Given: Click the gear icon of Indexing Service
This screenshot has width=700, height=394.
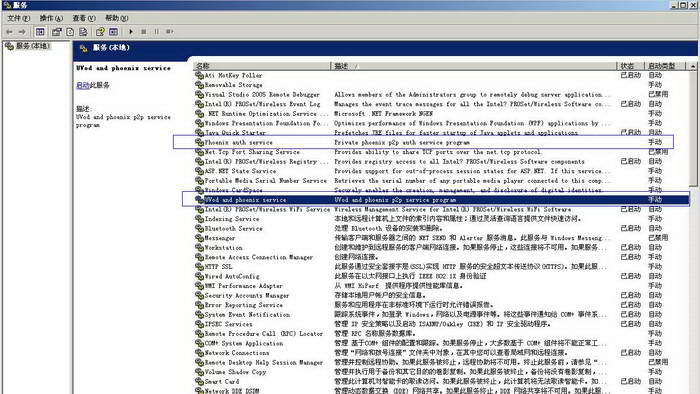Looking at the screenshot, I should point(199,219).
